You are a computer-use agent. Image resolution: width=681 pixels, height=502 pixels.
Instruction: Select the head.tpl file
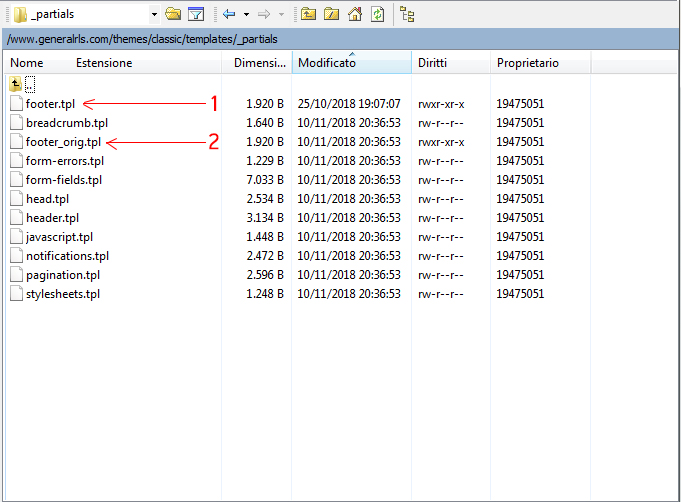[x=47, y=199]
